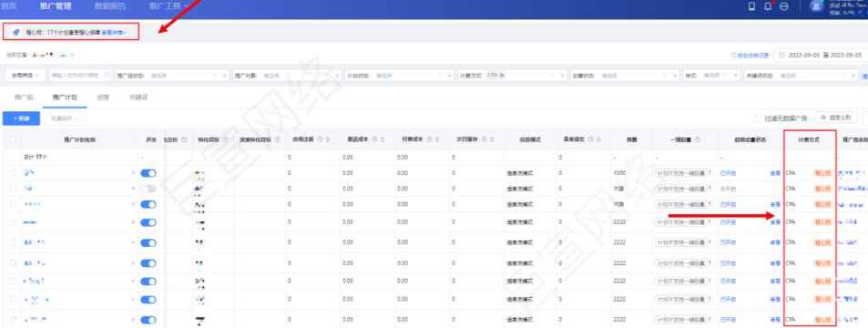The image size is (868, 328).
Task: Tick the checkbox of the 1000-budget row
Action: pos(13,173)
